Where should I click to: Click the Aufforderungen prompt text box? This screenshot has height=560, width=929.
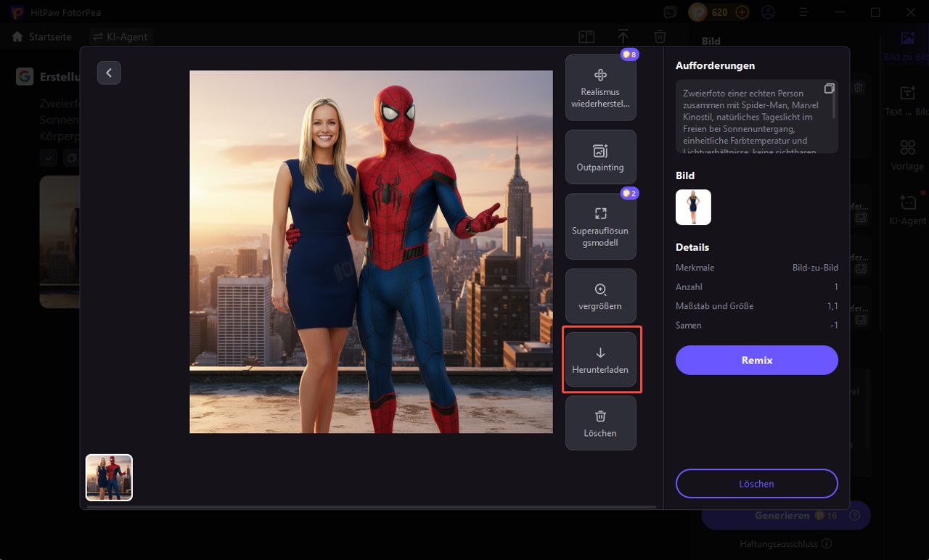[x=757, y=117]
